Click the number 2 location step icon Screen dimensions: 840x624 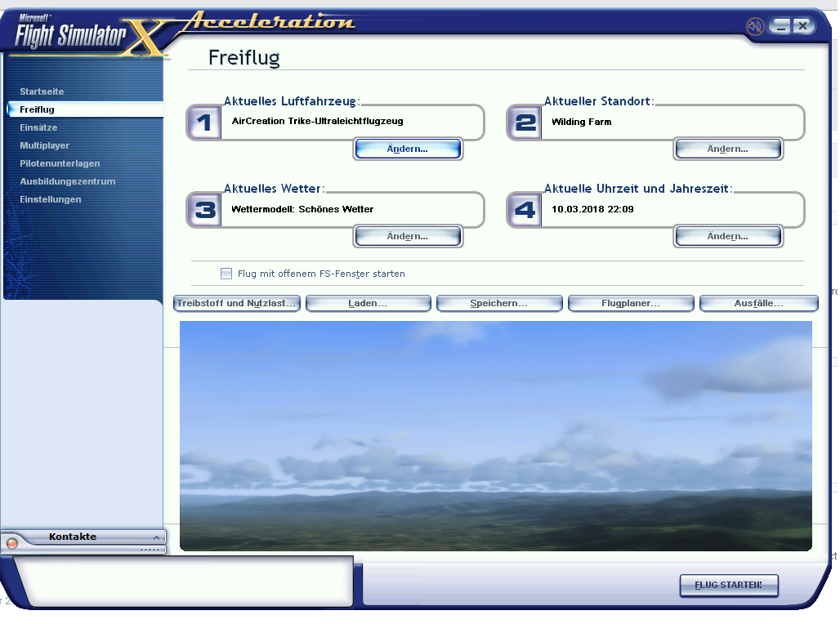click(525, 123)
